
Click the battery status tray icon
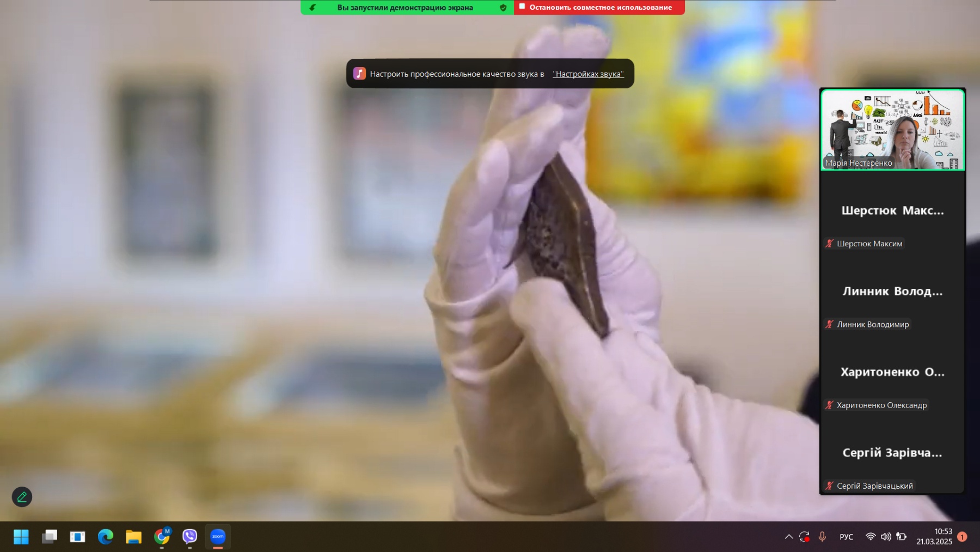[902, 537]
